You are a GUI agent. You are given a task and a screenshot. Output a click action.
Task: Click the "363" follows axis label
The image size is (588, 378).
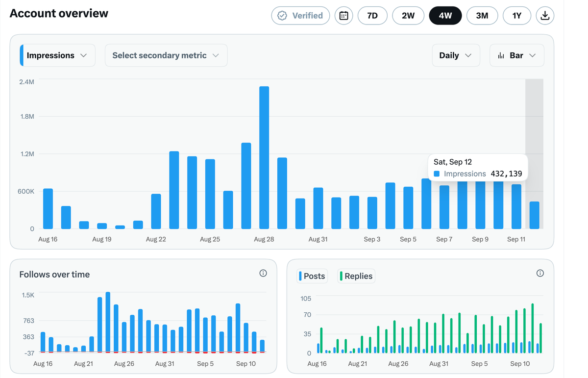coord(29,337)
